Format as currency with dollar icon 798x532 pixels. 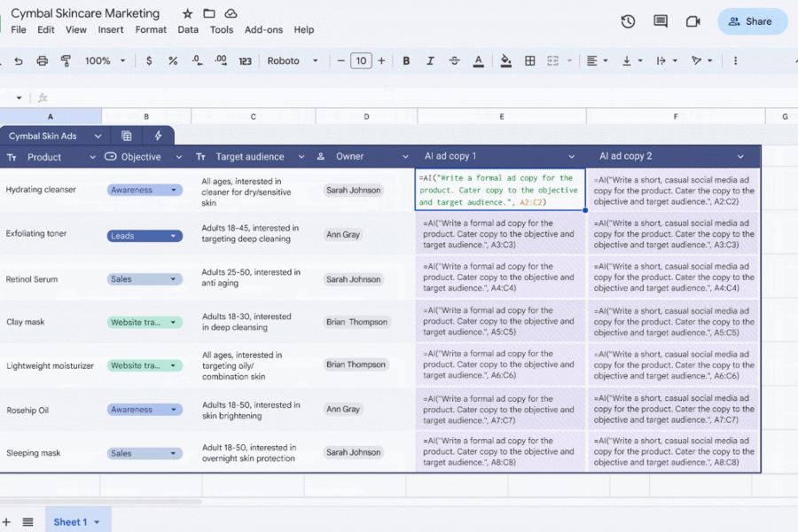(149, 61)
